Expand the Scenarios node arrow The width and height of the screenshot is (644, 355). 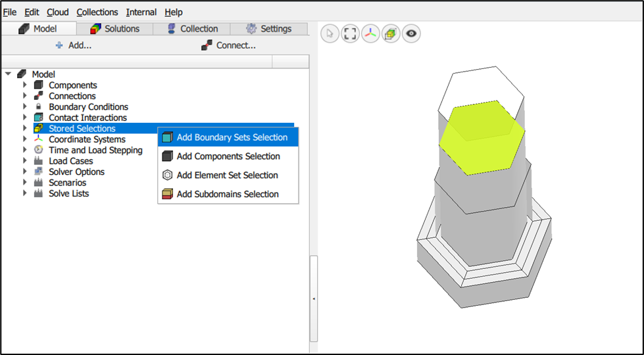24,182
